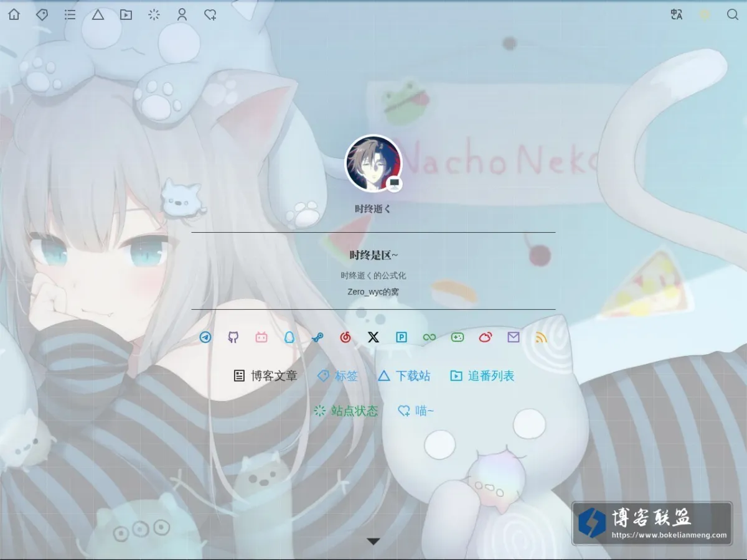Toggle the light/dark theme sun icon

[705, 14]
